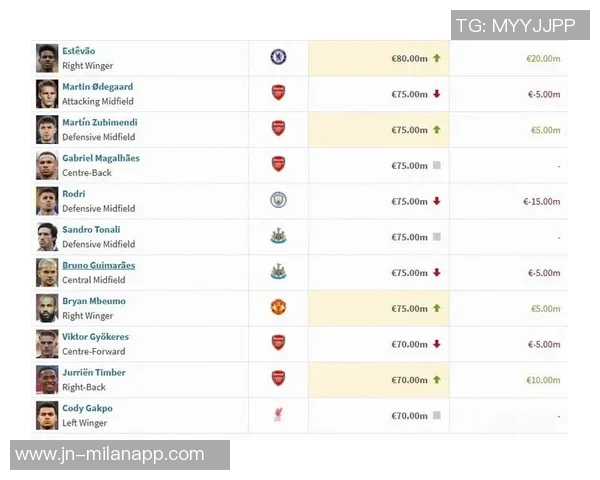Click the Arsenal crest in Viktor Gyökeres's row
The width and height of the screenshot is (600, 480).
(278, 343)
